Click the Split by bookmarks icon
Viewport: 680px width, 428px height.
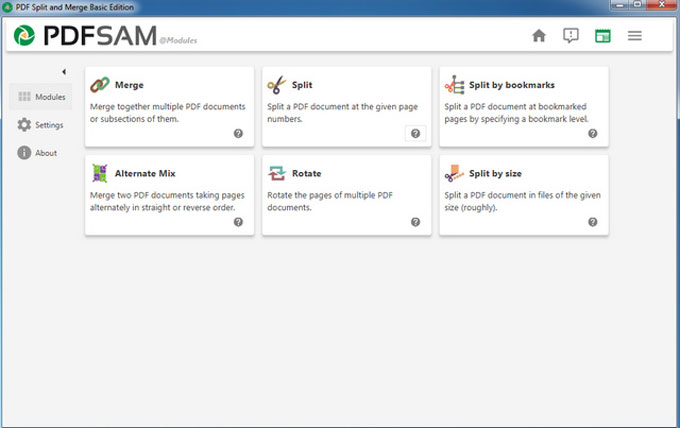click(x=454, y=85)
